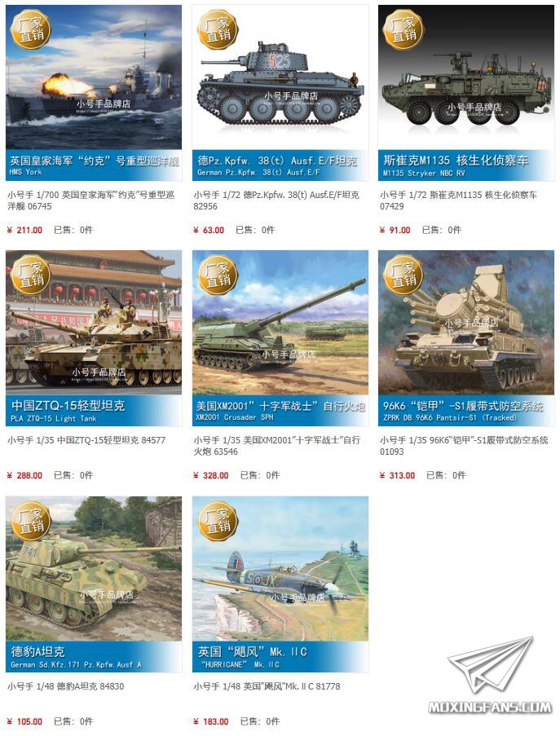
Task: Open title link 小号手 1/72 斯崔克M1135 07429
Action: click(x=459, y=201)
